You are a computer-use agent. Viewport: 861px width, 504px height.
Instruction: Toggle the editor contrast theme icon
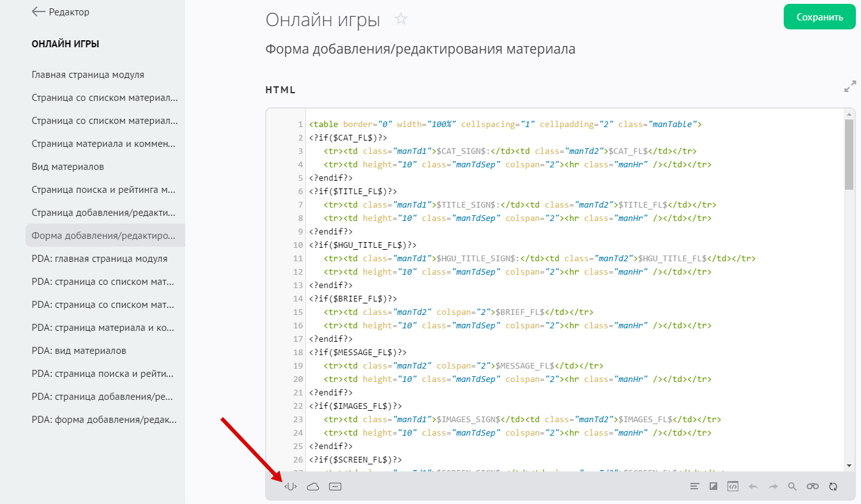pyautogui.click(x=713, y=487)
